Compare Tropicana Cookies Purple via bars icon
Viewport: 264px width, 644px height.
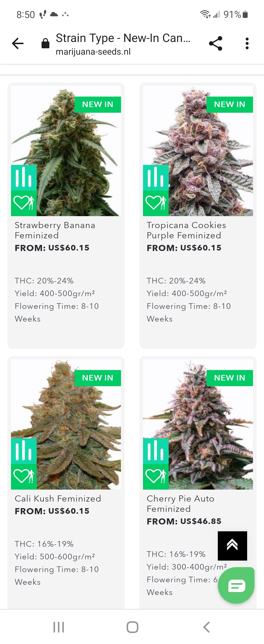[x=156, y=178]
